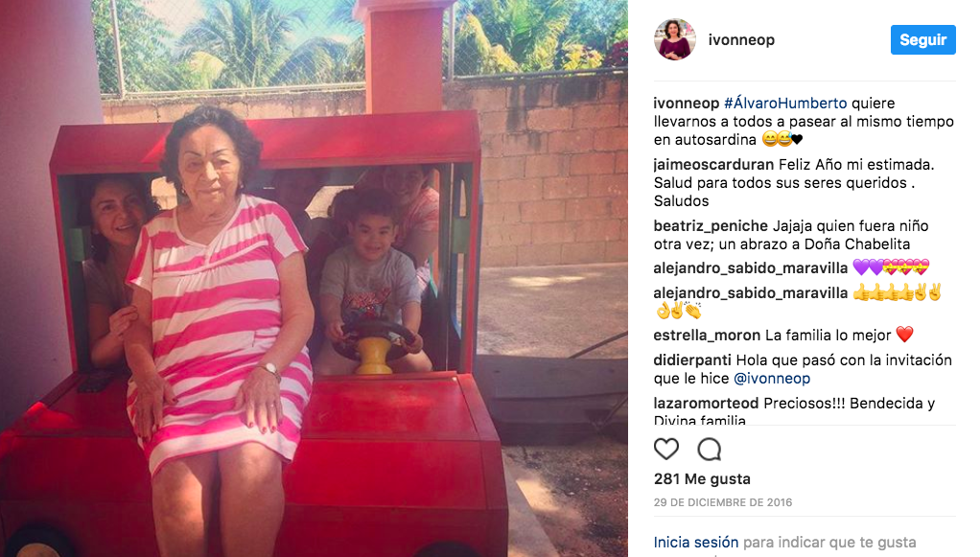Click the main post photo
980x557 pixels.
coord(314,278)
